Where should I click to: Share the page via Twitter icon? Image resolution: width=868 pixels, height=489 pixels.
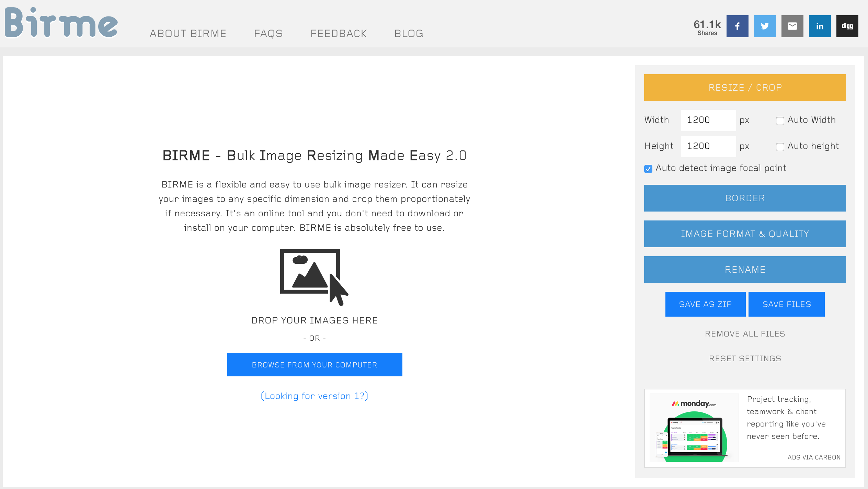click(x=765, y=26)
